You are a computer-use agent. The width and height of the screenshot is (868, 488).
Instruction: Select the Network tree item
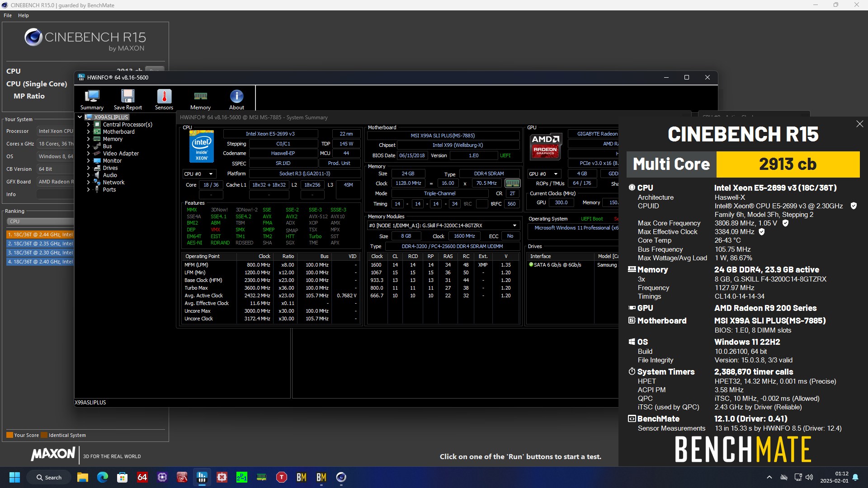(113, 182)
